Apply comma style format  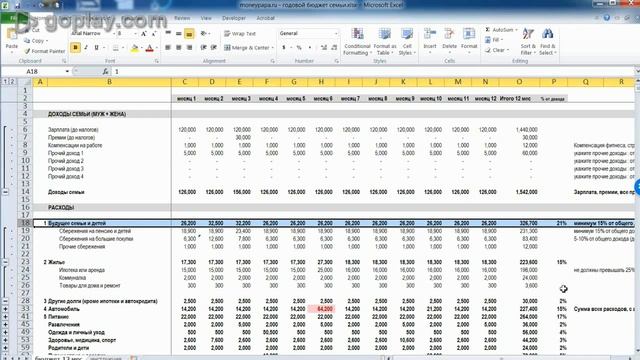click(x=310, y=48)
